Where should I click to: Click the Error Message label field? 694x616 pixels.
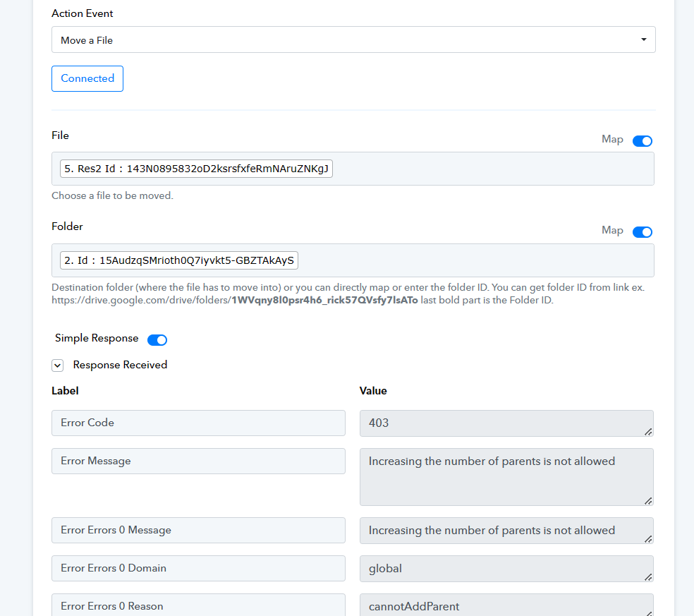pyautogui.click(x=198, y=461)
